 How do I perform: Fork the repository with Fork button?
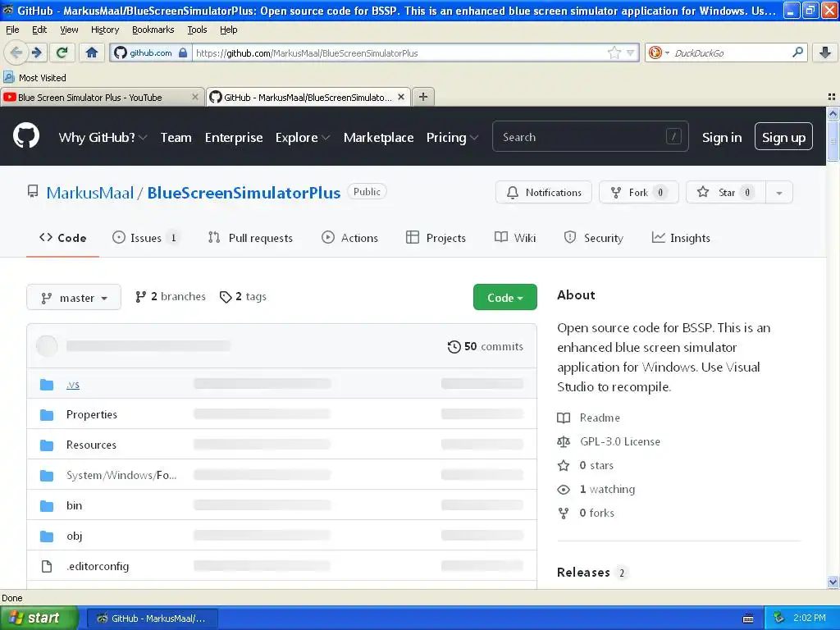coord(638,192)
